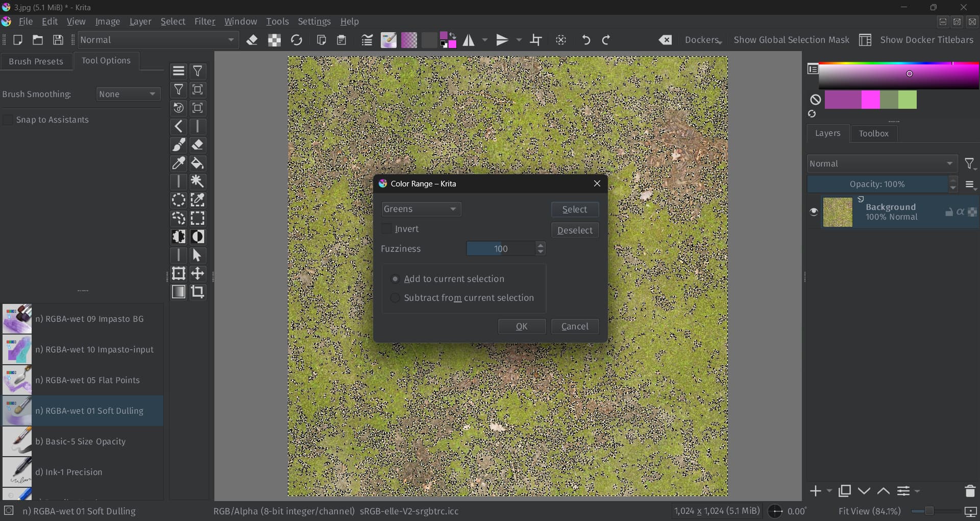
Task: Select the Freehand Brush tool
Action: click(x=179, y=145)
